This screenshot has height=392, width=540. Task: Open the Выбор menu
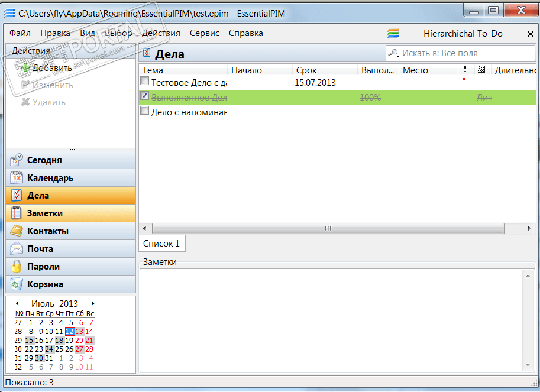(118, 33)
